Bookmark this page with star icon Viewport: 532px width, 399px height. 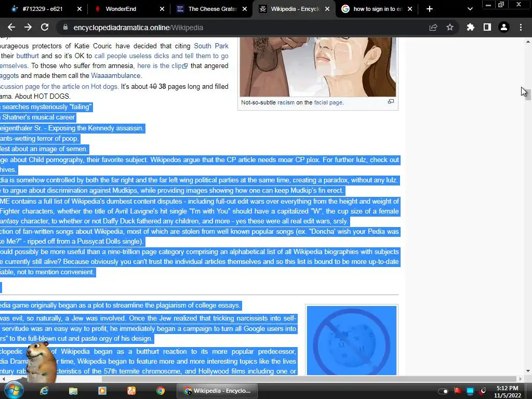pos(449,27)
